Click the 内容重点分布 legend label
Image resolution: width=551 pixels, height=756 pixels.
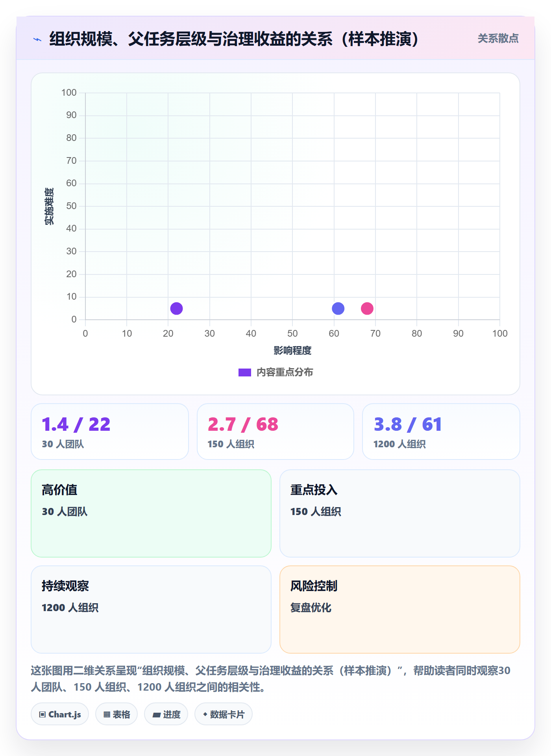tap(285, 372)
